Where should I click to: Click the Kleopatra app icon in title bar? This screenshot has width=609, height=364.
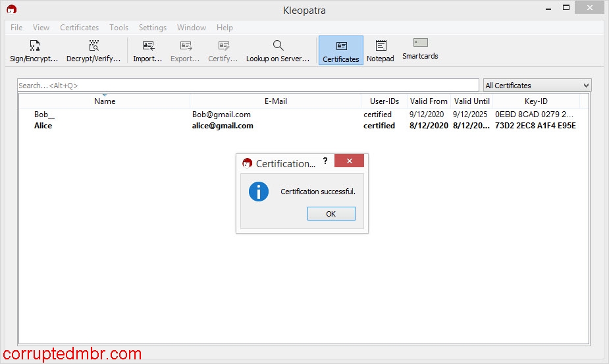12,9
